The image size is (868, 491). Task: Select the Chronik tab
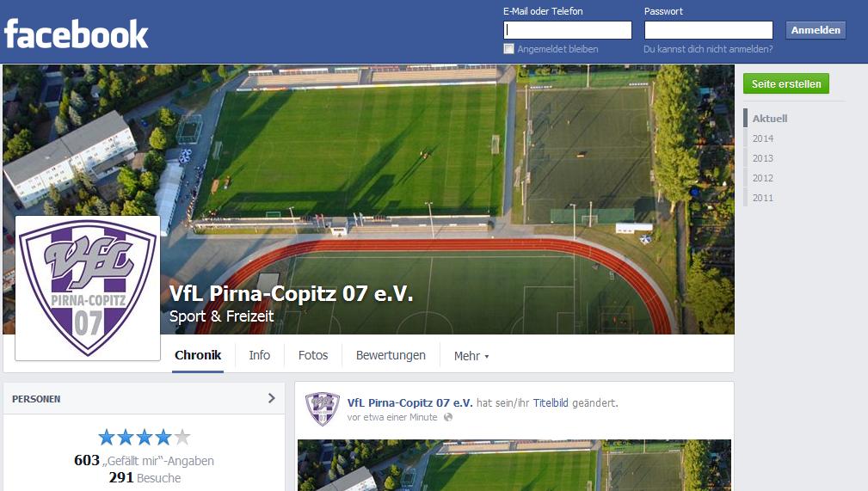[x=198, y=355]
